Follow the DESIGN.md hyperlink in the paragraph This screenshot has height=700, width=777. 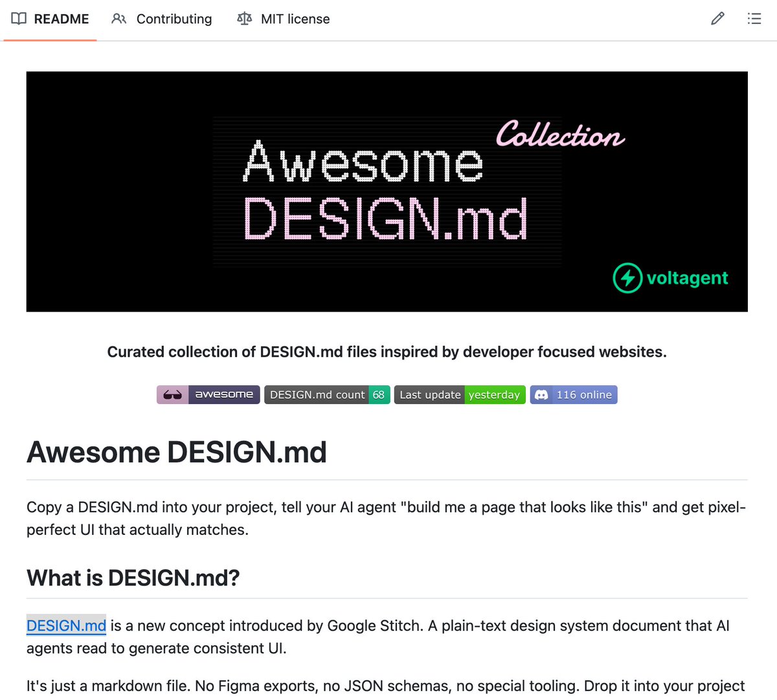coord(66,626)
